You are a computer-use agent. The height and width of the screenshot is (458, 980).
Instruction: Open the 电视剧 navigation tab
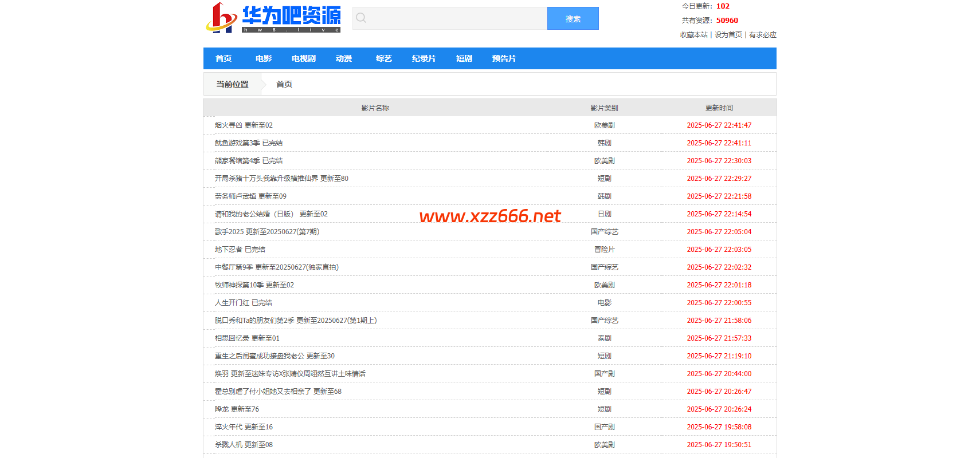[x=304, y=58]
